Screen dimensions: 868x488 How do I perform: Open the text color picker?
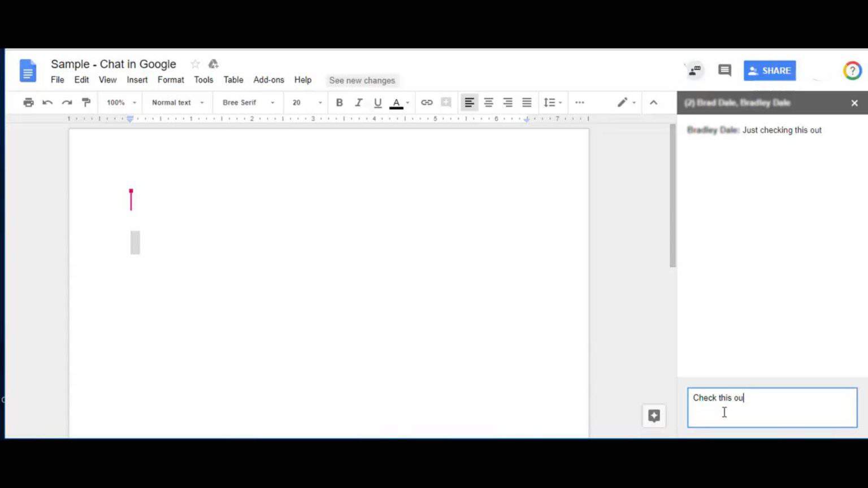399,103
